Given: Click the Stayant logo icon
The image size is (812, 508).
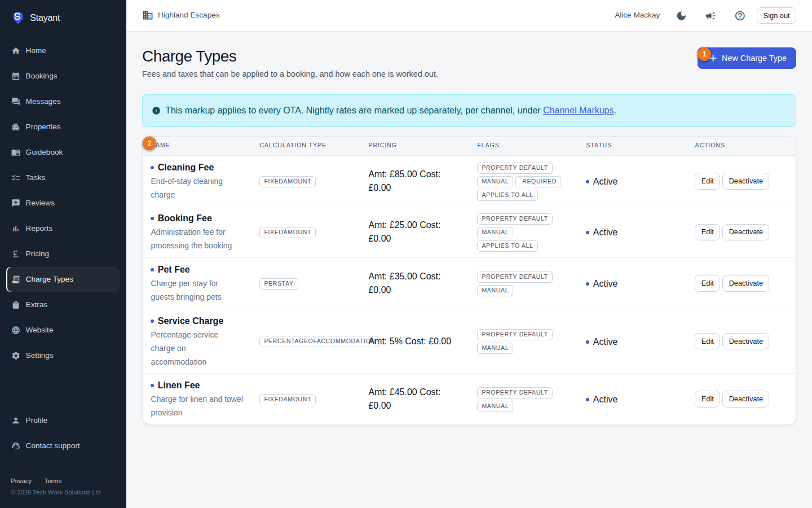Looking at the screenshot, I should 17,17.
